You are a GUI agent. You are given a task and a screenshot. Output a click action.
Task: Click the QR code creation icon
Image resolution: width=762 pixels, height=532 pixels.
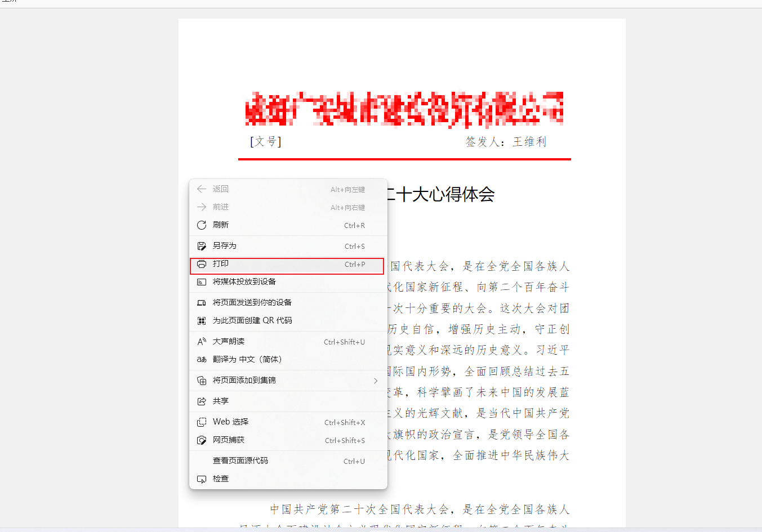coord(202,320)
